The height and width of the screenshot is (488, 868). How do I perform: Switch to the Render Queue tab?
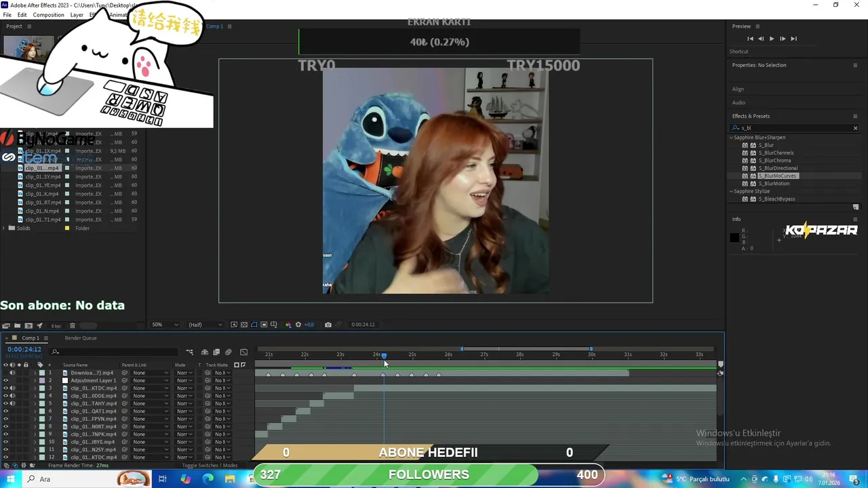tap(81, 338)
